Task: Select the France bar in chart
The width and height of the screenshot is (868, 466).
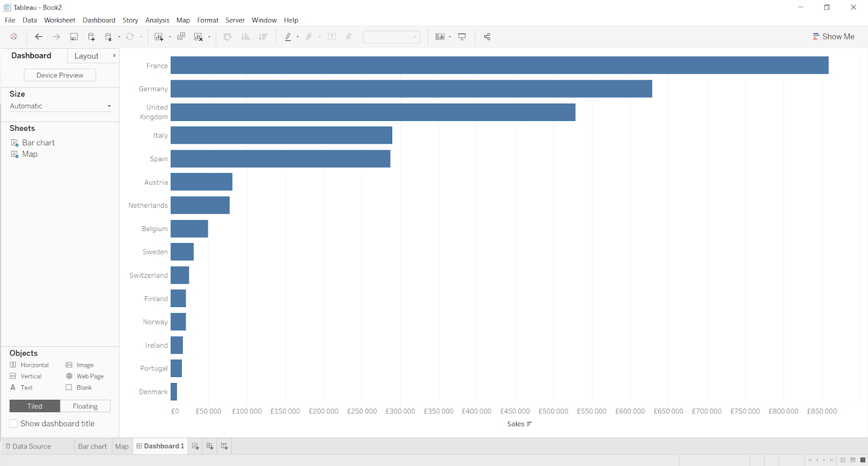Action: click(499, 65)
